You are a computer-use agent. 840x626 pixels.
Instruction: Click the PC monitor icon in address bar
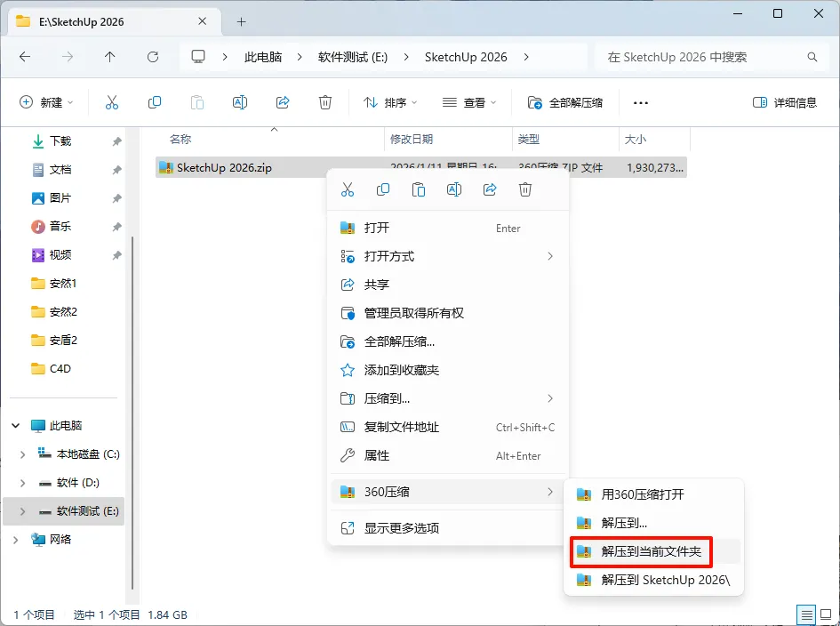click(x=198, y=57)
